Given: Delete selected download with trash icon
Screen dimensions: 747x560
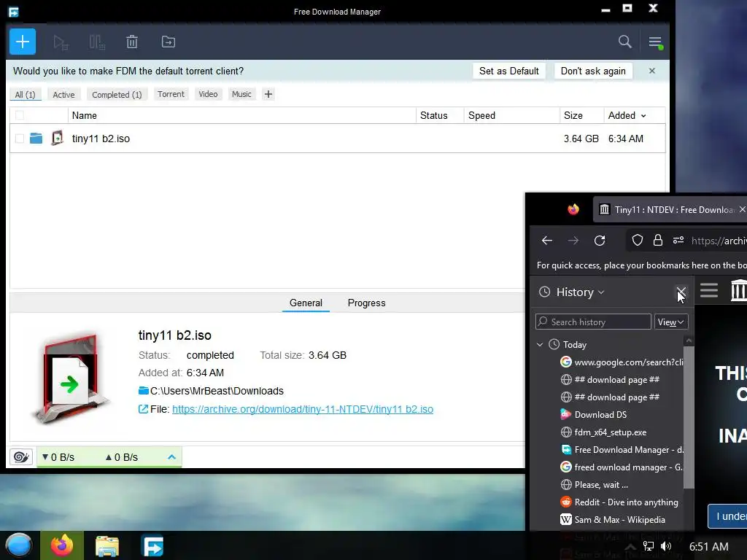Looking at the screenshot, I should (x=132, y=42).
